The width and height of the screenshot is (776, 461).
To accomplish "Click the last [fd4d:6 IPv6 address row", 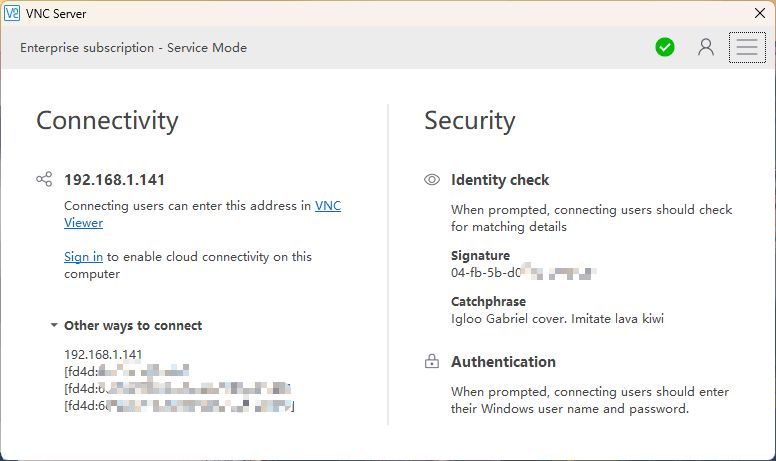I will (x=179, y=406).
